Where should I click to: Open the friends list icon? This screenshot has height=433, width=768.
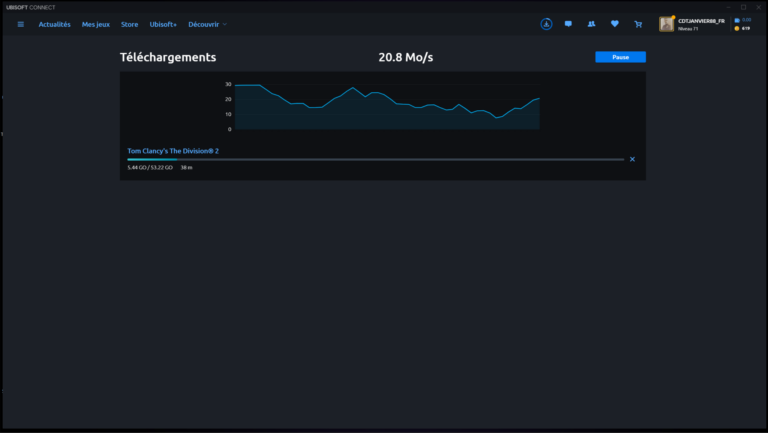591,24
